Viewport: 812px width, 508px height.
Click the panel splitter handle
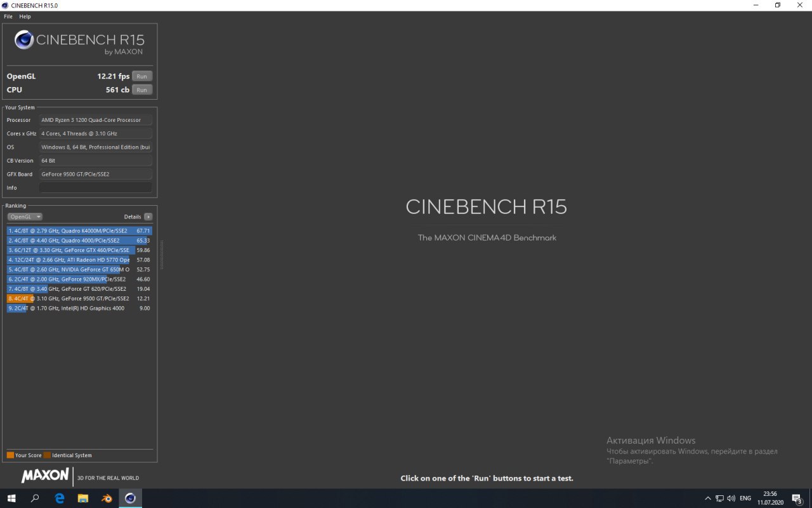click(161, 255)
